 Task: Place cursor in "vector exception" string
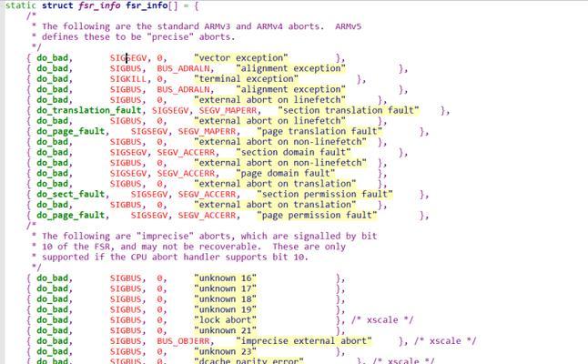click(x=240, y=57)
